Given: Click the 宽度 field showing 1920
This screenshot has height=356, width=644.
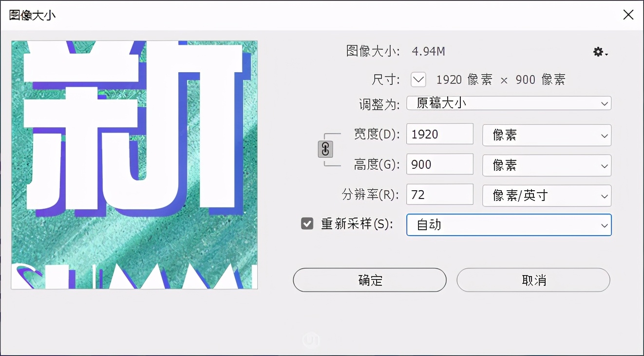Looking at the screenshot, I should 439,135.
